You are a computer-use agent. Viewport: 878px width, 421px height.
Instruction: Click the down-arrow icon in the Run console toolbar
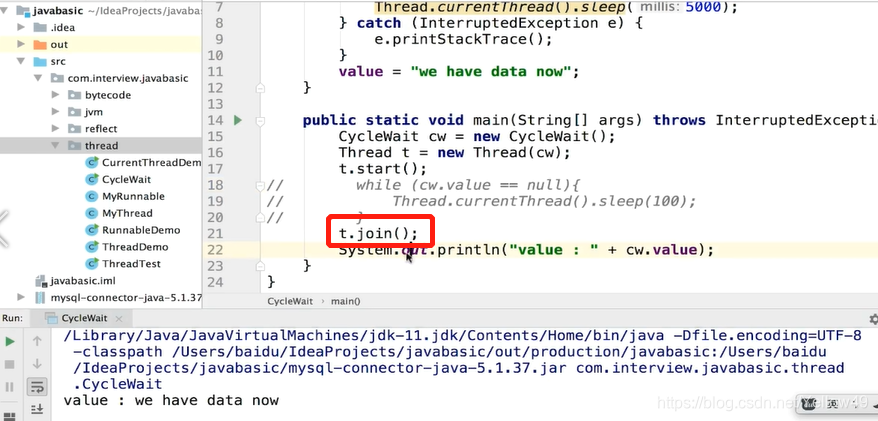click(x=37, y=364)
